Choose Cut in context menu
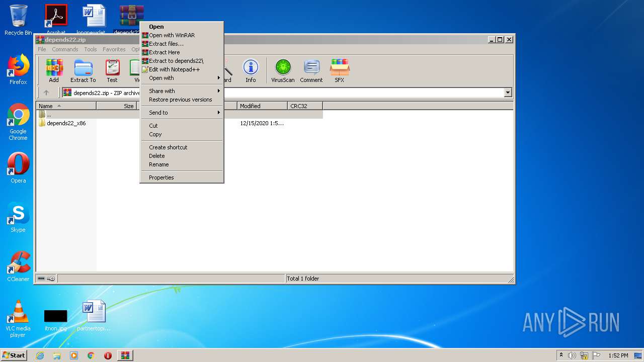 182,126
